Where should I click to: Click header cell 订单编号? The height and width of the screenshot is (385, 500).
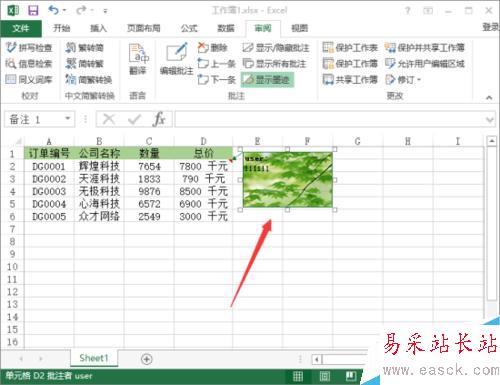(49, 153)
